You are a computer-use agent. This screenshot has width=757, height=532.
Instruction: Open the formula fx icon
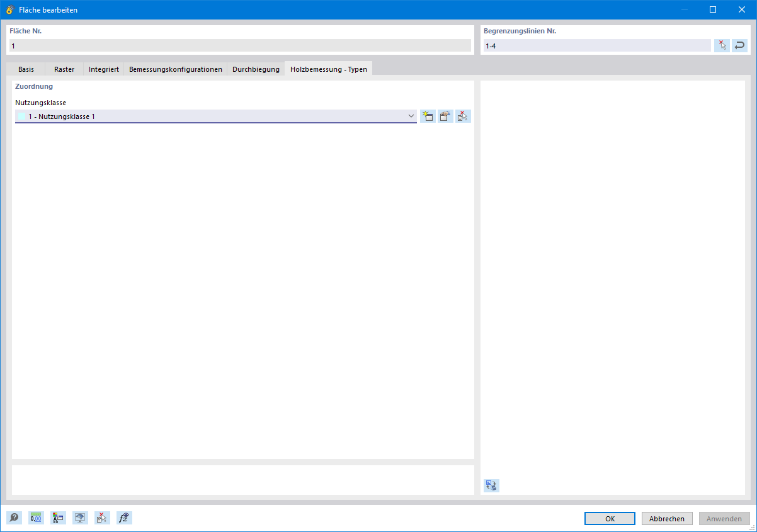(124, 518)
